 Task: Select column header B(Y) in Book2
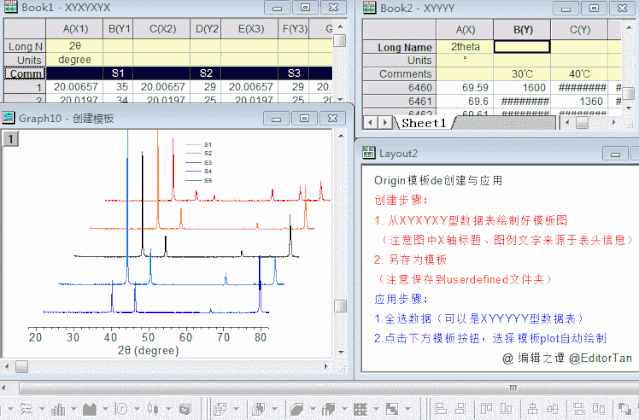tap(521, 30)
